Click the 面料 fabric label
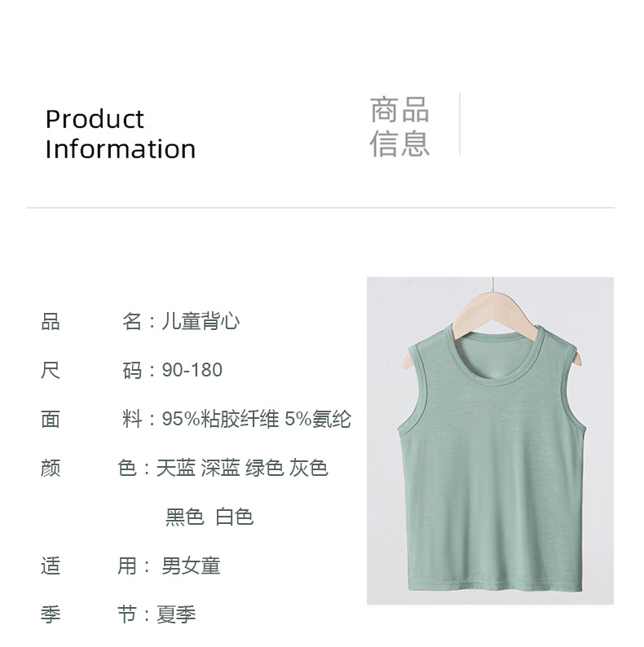 click(x=91, y=419)
